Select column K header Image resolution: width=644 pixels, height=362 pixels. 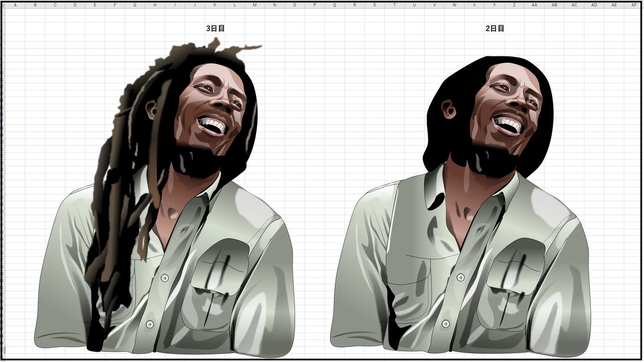[215, 5]
